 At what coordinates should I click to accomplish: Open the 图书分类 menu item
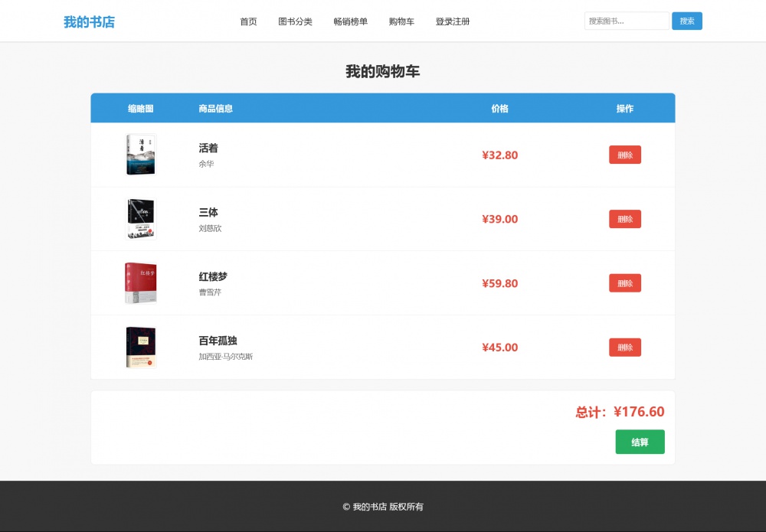click(x=295, y=21)
